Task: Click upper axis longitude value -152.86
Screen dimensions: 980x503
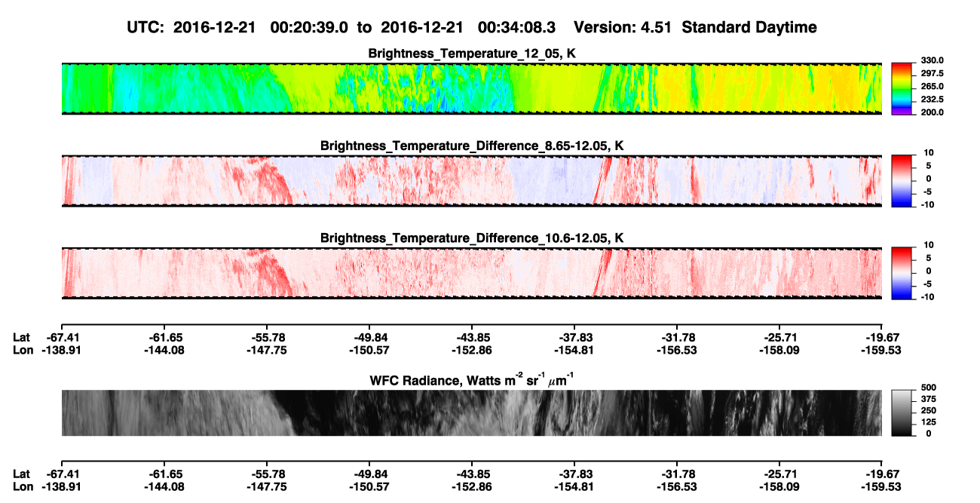Action: click(x=472, y=350)
